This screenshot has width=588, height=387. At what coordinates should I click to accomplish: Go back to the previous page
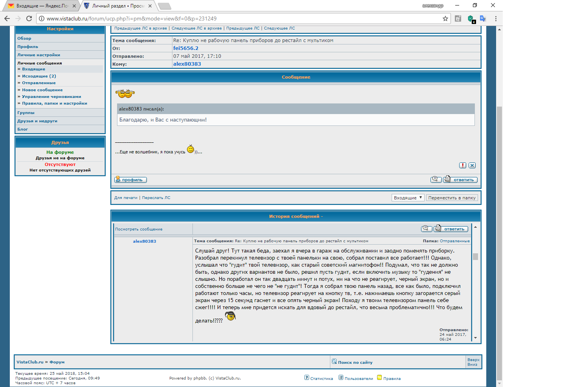[7, 18]
